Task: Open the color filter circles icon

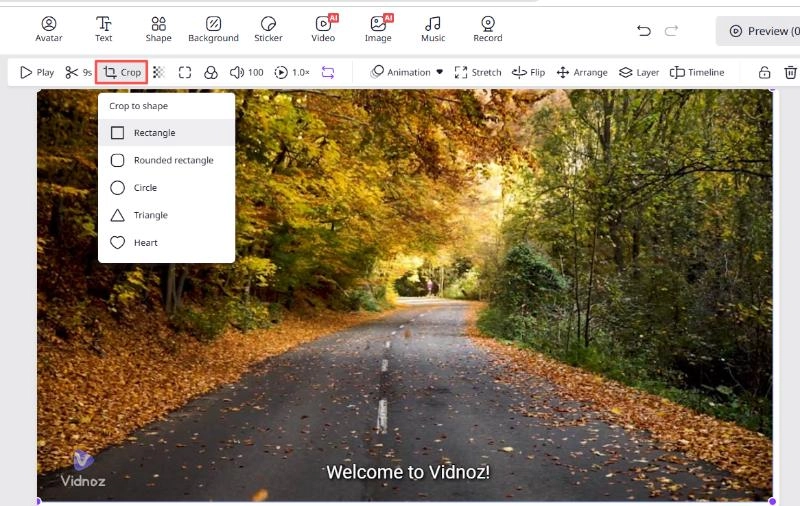Action: (x=211, y=72)
